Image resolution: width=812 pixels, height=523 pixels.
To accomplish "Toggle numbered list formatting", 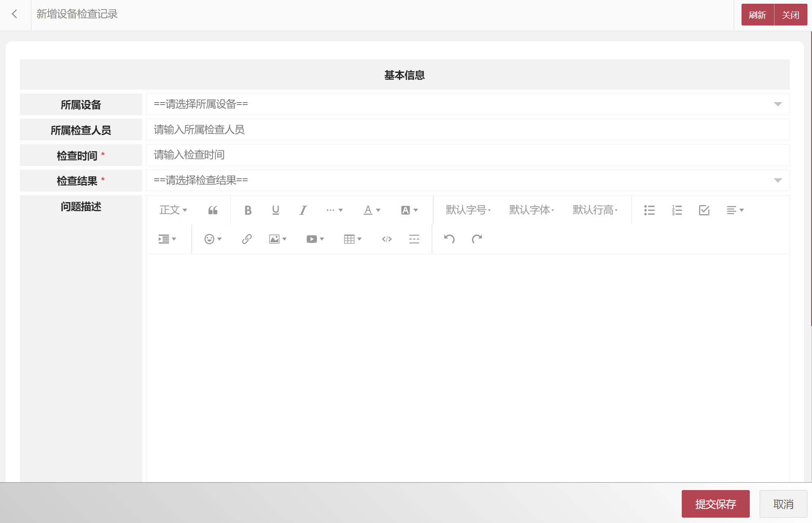I will pos(677,210).
